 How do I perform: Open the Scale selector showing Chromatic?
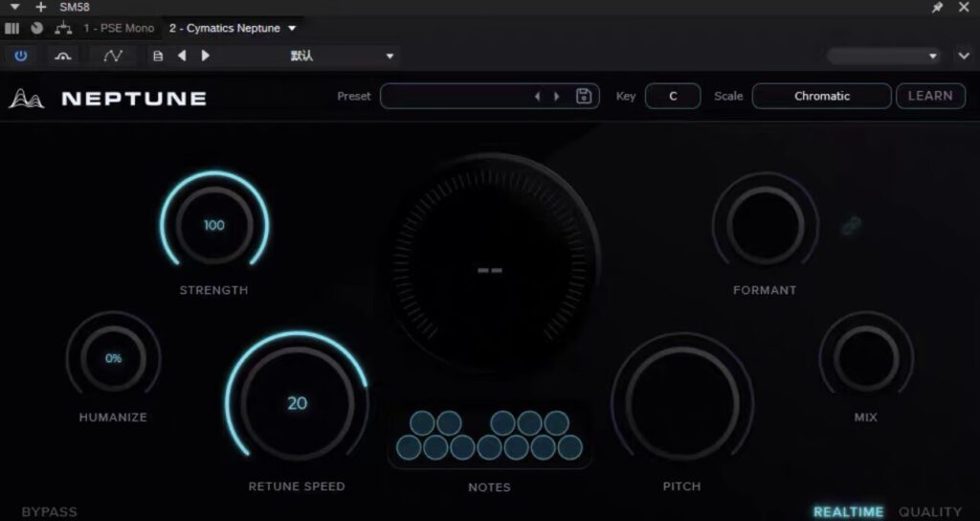tap(822, 97)
